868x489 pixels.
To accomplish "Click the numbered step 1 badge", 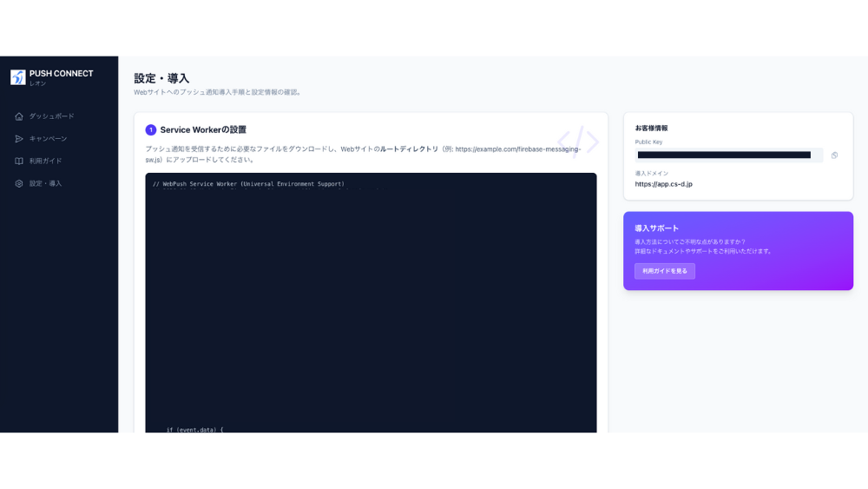I will point(151,130).
